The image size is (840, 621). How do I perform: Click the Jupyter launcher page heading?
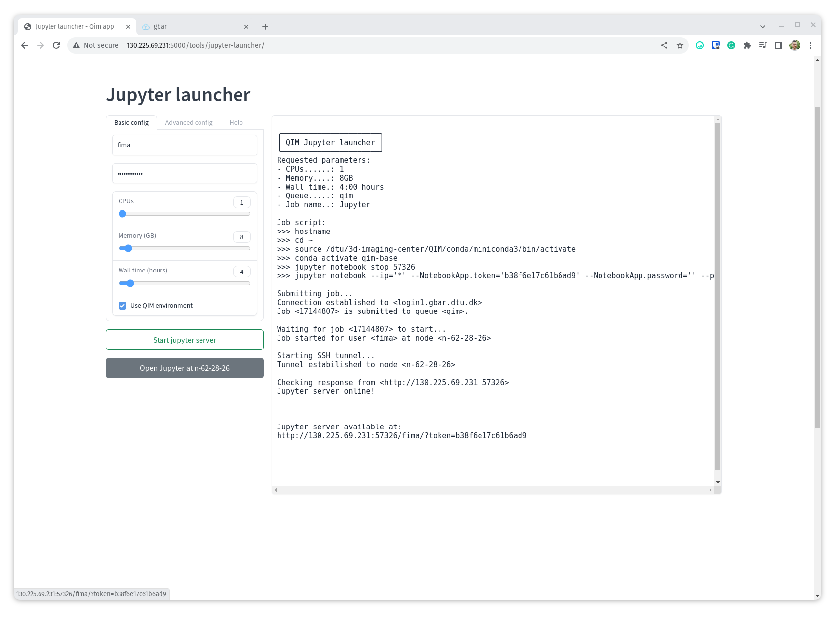click(178, 95)
